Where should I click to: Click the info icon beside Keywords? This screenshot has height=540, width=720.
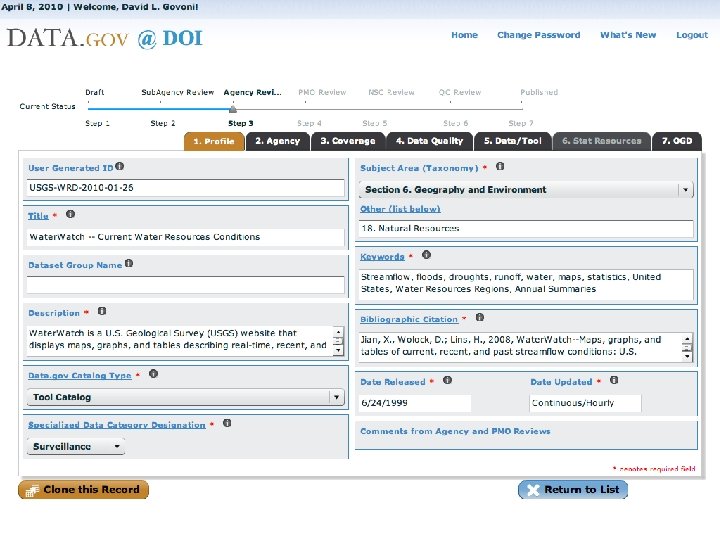click(x=426, y=254)
